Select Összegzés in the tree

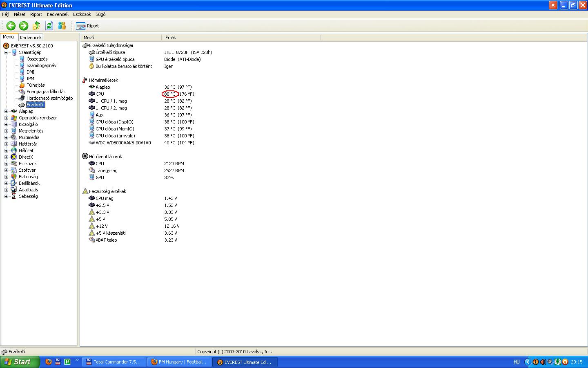click(x=37, y=59)
